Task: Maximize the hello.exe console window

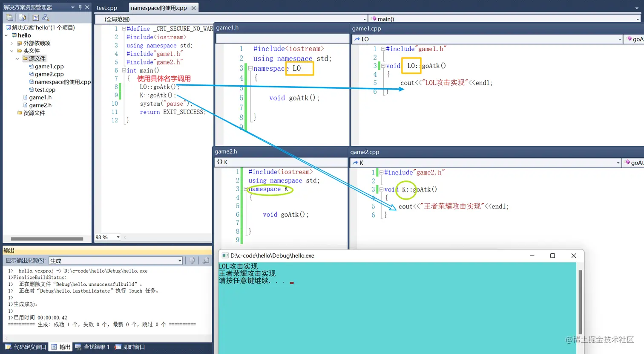Action: pos(552,255)
